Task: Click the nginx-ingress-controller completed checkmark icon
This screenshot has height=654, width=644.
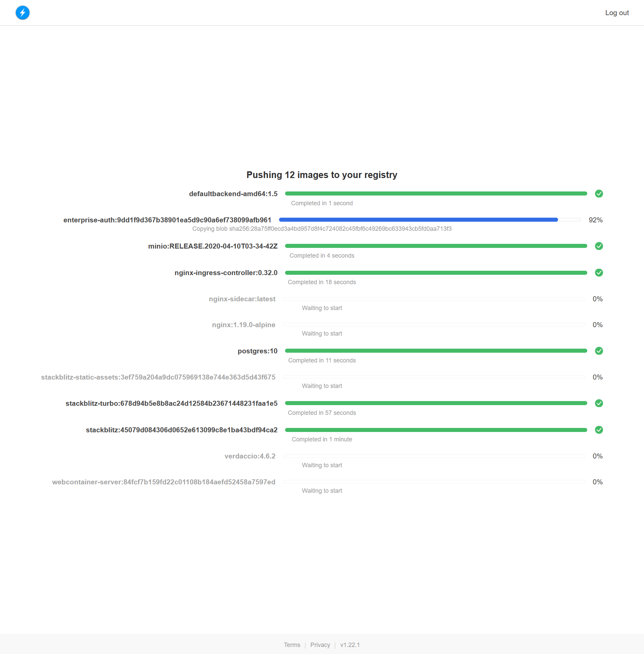Action: point(599,273)
